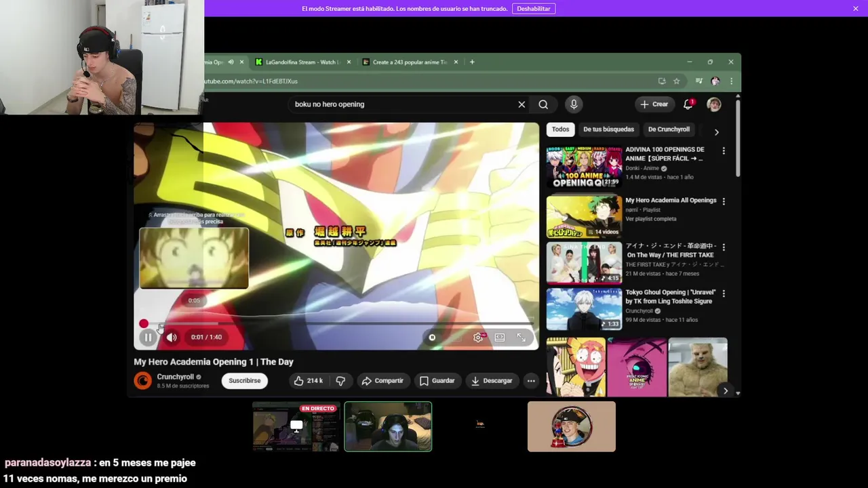Switch the video to fullscreen
Viewport: 868px width, 488px height.
[x=521, y=337]
